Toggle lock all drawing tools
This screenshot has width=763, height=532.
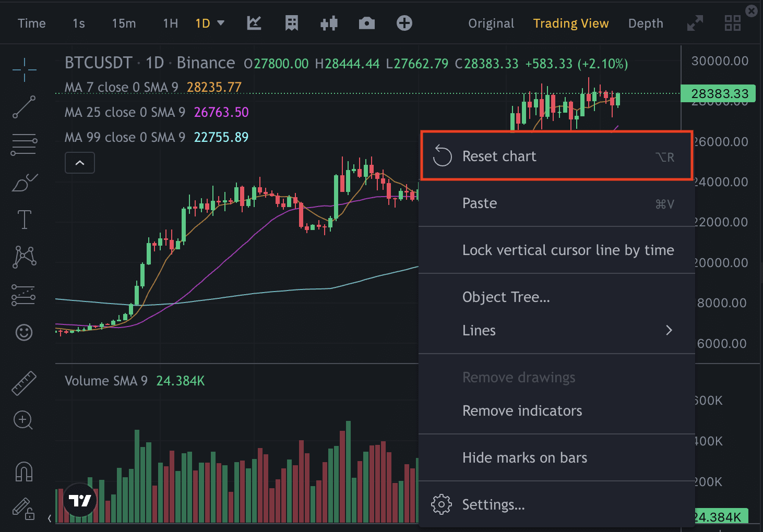(24, 509)
